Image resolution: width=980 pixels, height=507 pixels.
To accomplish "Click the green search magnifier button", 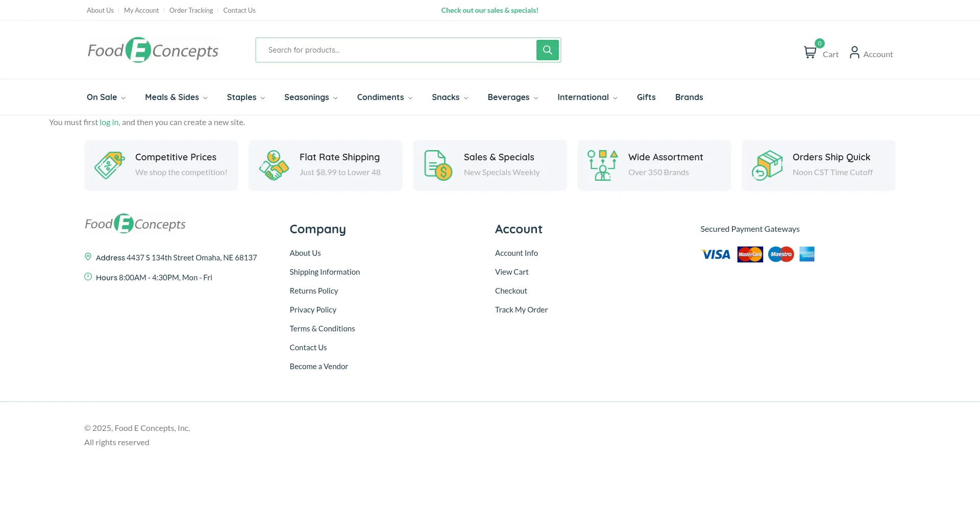I will click(547, 50).
